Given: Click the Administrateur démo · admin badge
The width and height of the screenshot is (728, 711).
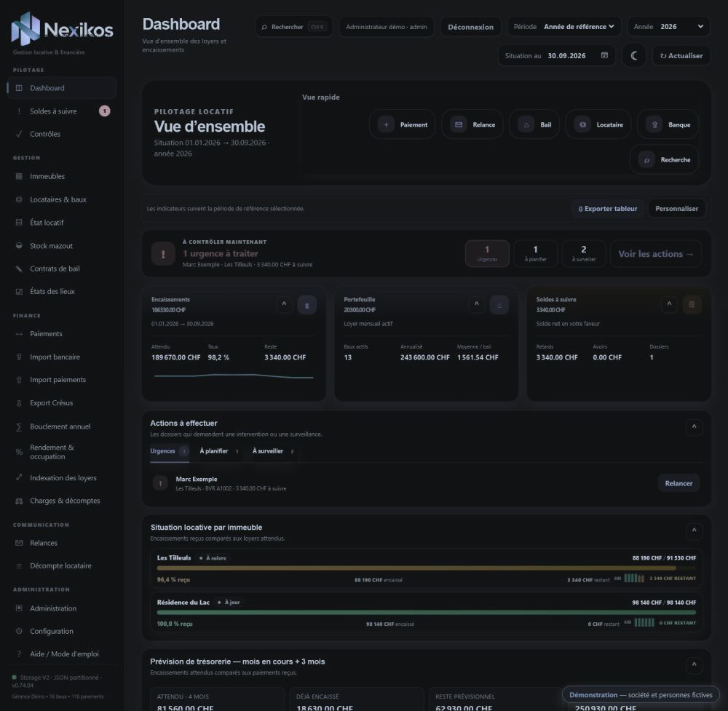Looking at the screenshot, I should 387,27.
